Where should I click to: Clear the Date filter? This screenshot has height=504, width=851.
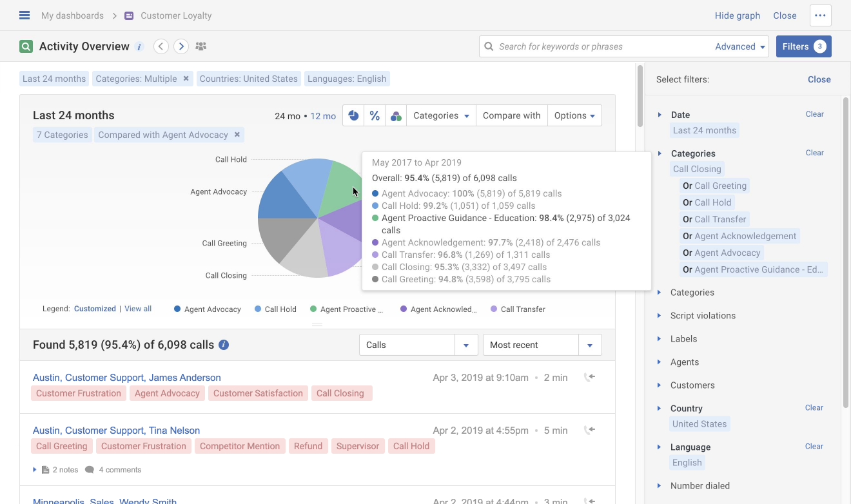point(814,113)
